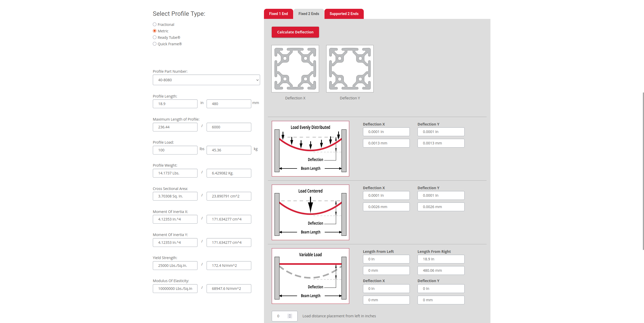Click the Deflection Y profile cross-section image
644x323 pixels.
click(x=350, y=69)
